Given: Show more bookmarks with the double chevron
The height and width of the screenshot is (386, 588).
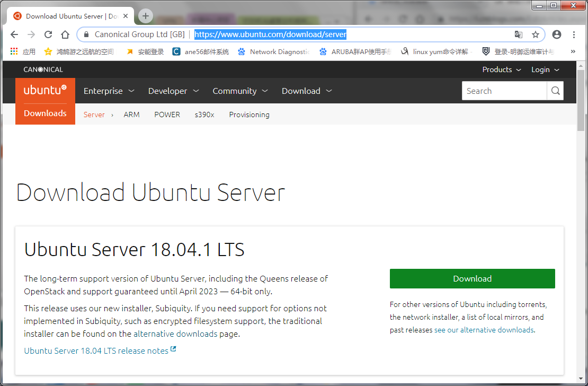Looking at the screenshot, I should 573,51.
